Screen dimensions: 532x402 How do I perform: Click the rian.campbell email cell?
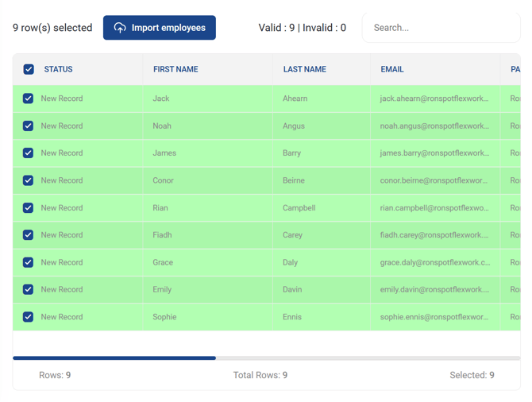434,208
